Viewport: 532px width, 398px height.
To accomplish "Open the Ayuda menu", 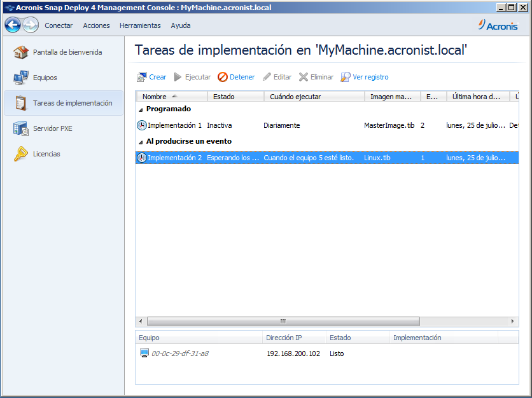I will [181, 25].
